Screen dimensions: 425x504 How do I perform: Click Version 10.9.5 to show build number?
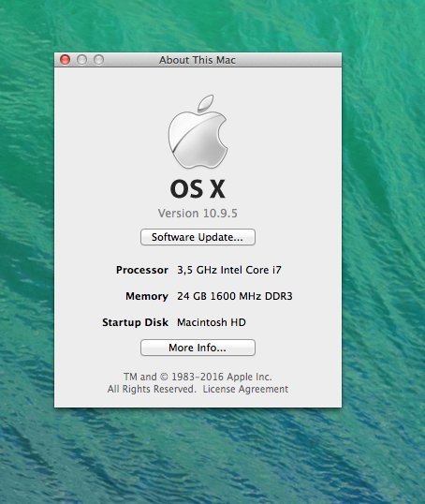[198, 213]
